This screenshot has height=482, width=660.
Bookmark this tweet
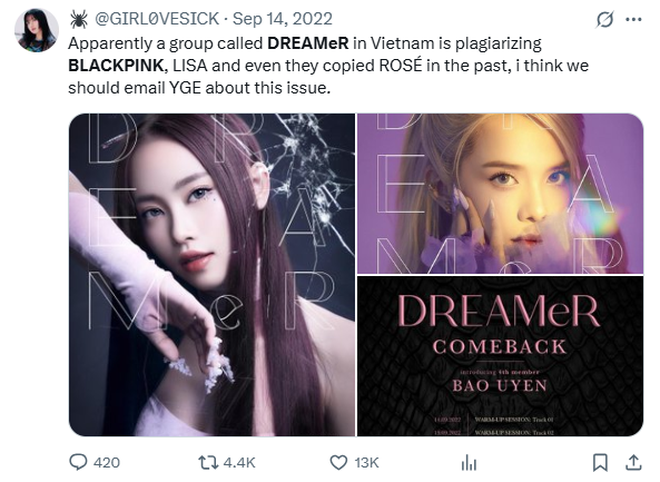[x=600, y=462]
